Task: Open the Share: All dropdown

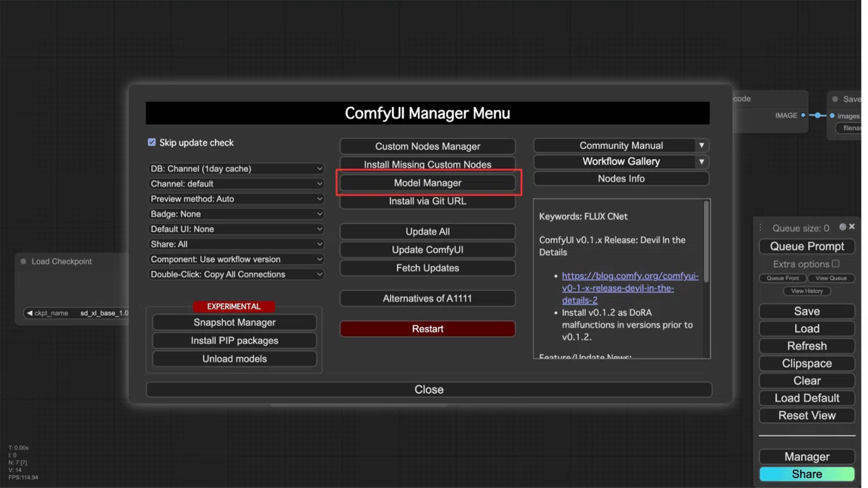Action: (x=236, y=244)
